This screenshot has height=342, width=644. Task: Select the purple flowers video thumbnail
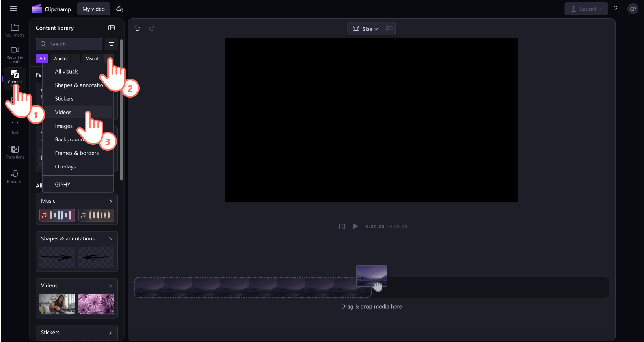(x=96, y=304)
